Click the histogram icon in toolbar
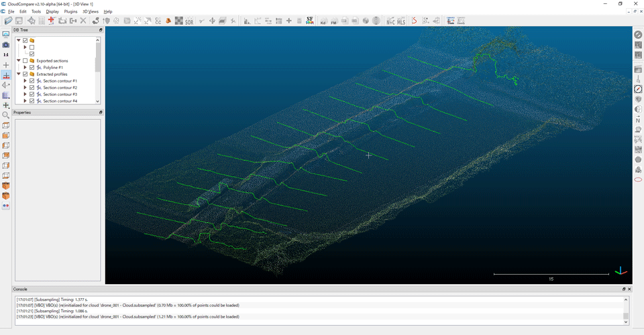Screen dimensions: 644x335 (x=247, y=21)
